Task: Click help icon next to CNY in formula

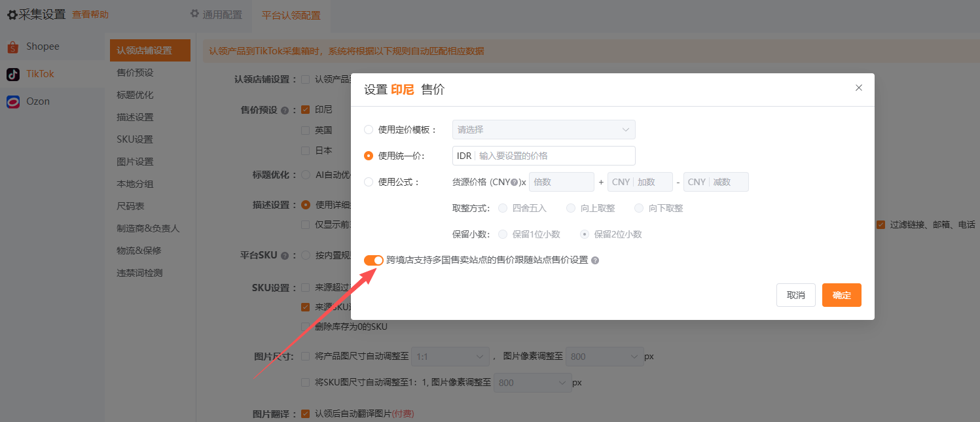Action: 515,183
